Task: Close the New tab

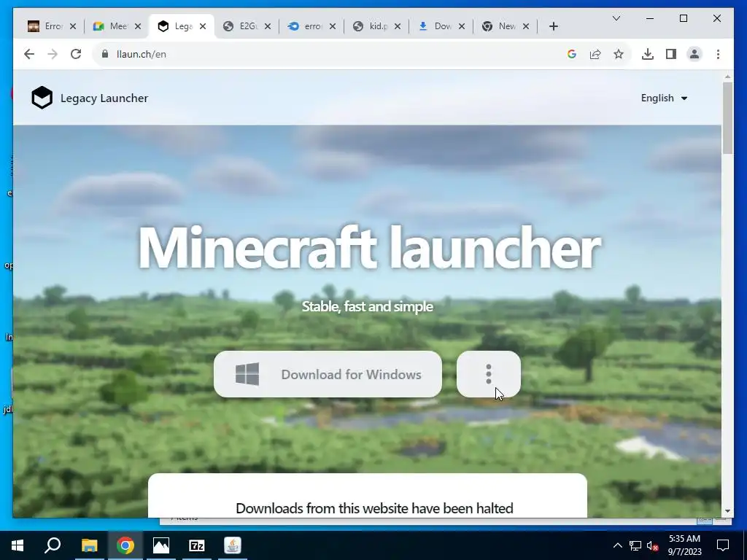Action: pos(526,26)
